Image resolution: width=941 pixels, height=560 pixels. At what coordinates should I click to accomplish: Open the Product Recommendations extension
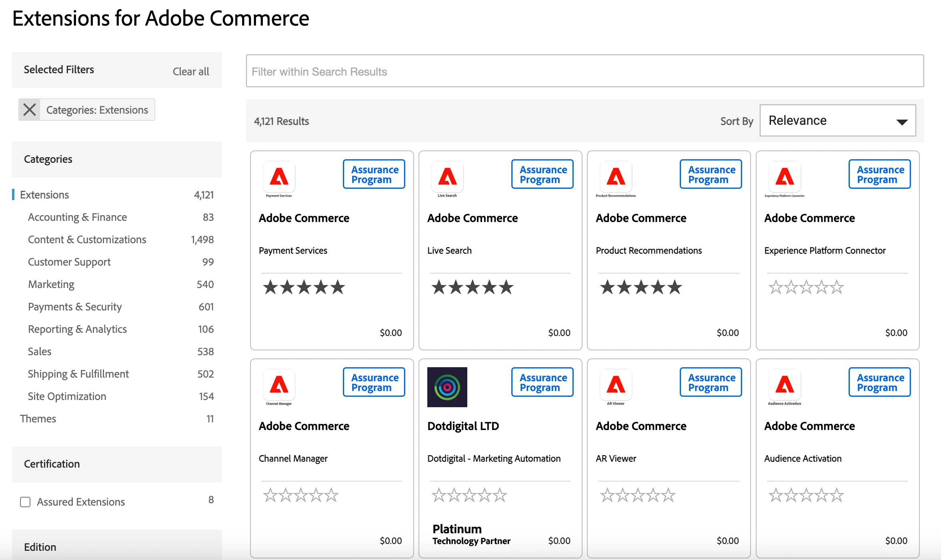(x=649, y=250)
